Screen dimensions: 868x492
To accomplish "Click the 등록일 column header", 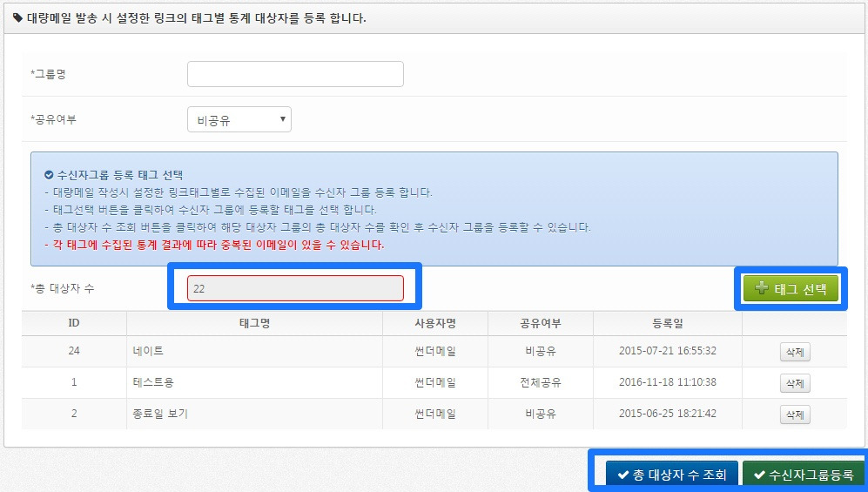I will (668, 323).
